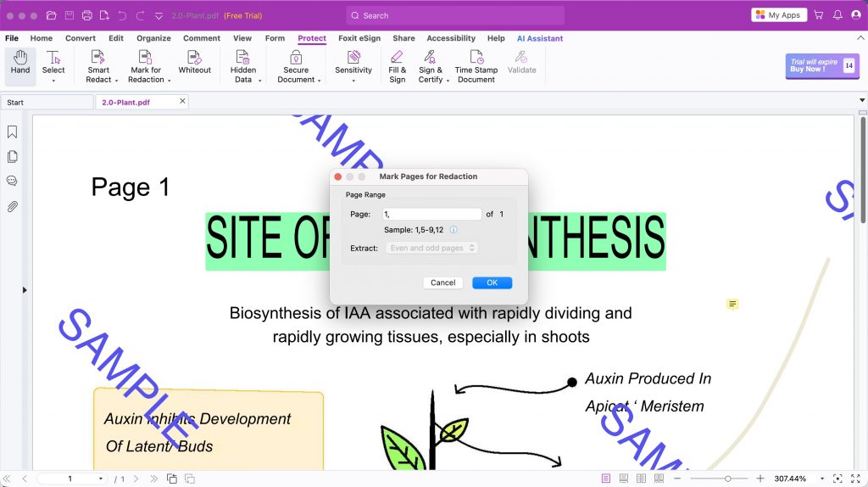Viewport: 868px width, 487px height.
Task: Click OK in Mark Pages for Redaction
Action: (492, 283)
